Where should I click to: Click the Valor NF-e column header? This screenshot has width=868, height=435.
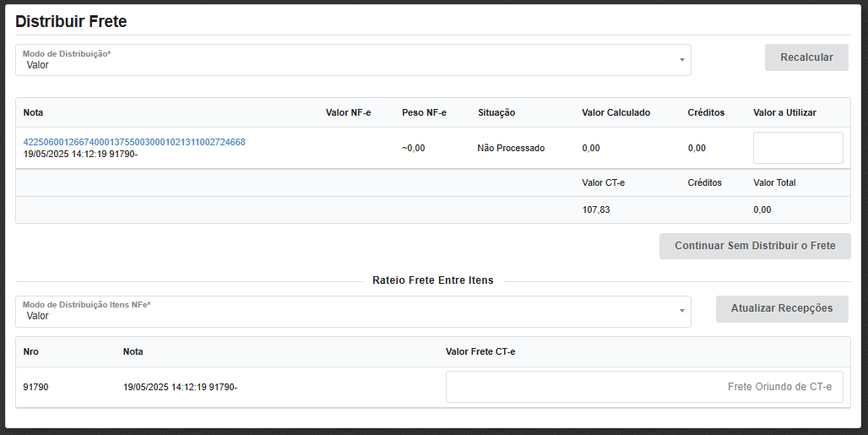(x=348, y=112)
